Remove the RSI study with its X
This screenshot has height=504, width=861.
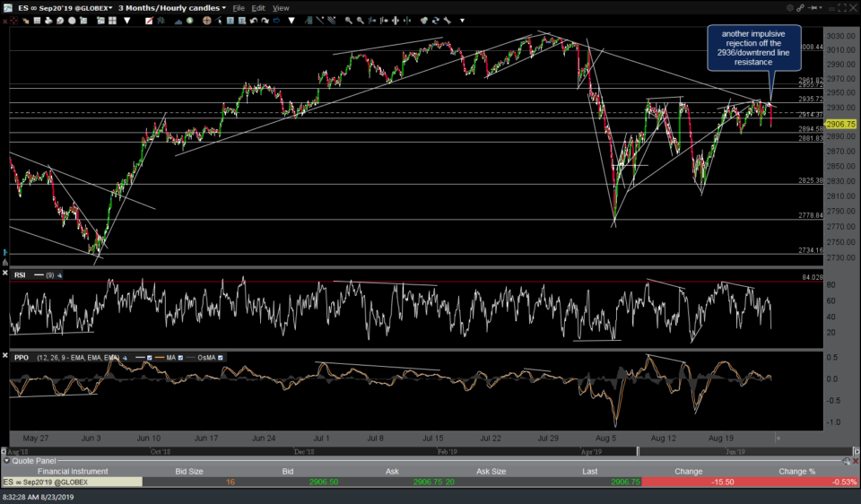click(x=5, y=273)
